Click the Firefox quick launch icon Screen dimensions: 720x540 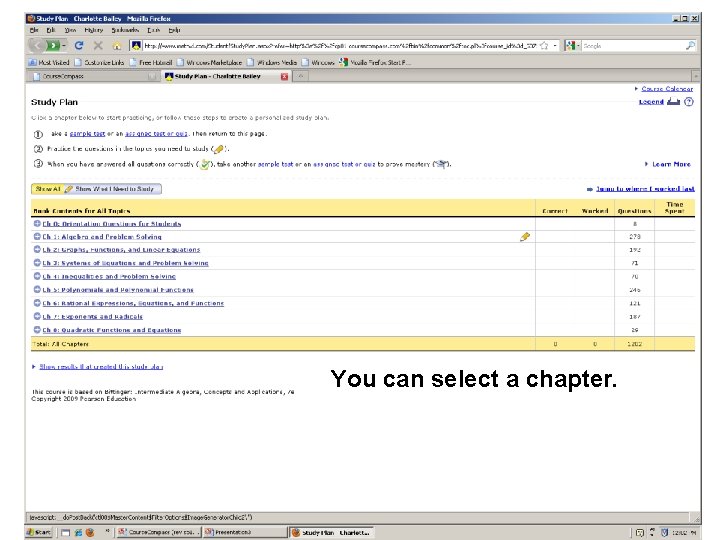click(x=90, y=532)
